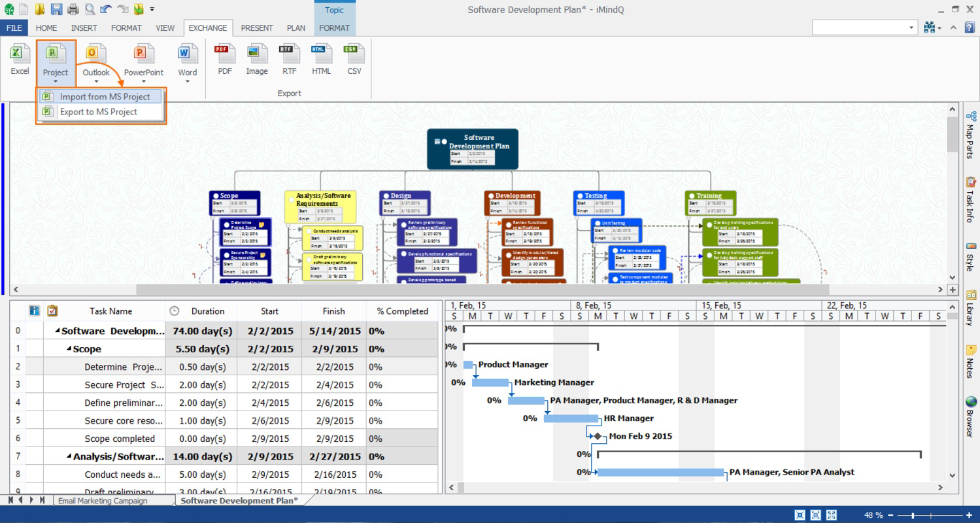Open the FILE tab
Image resolution: width=980 pixels, height=523 pixels.
[14, 28]
